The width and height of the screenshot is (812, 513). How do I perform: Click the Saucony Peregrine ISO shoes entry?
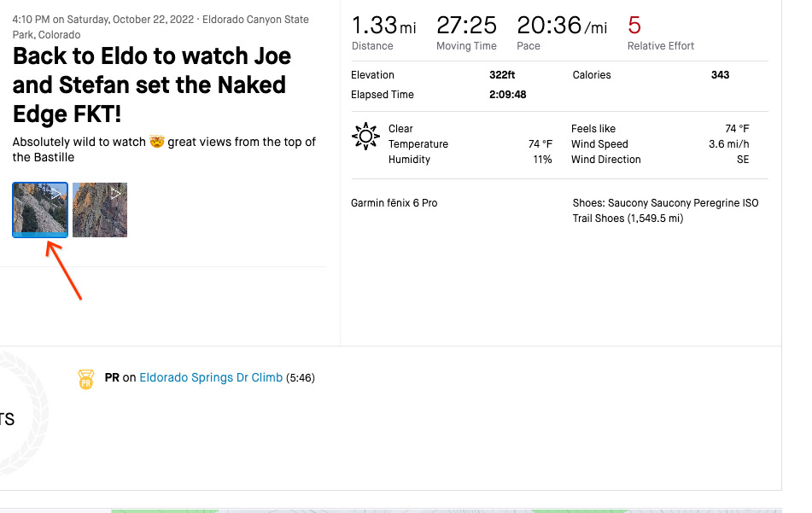click(x=665, y=211)
